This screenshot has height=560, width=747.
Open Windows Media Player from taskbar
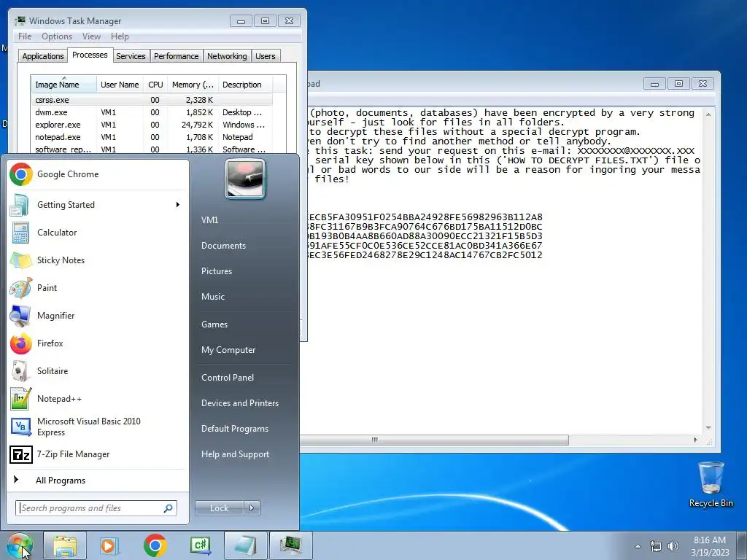pos(109,545)
